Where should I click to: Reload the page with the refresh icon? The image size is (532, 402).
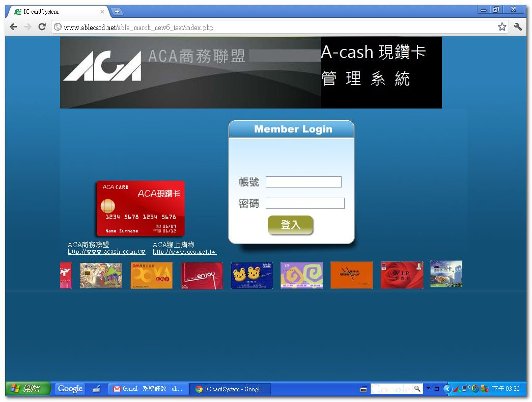click(42, 27)
